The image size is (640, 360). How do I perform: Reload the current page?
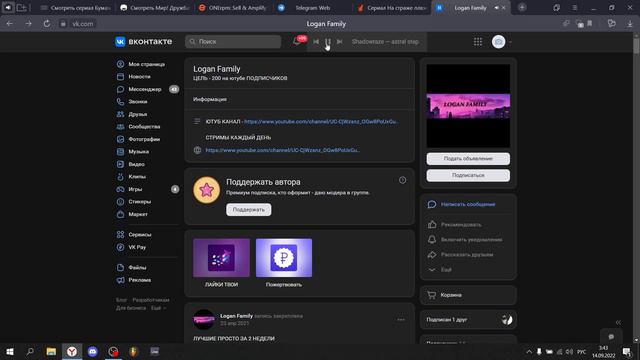pyautogui.click(x=47, y=24)
